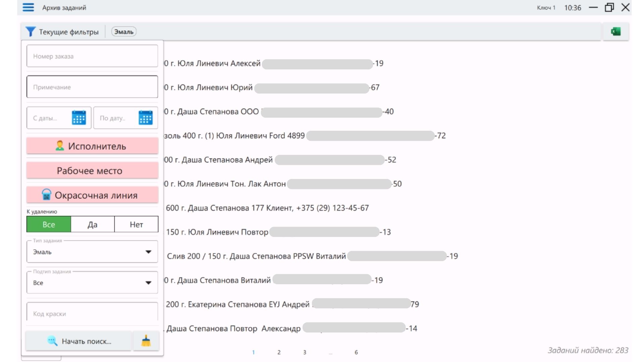Viewport: 644px width, 362px height.
Task: Open the 'С даты' calendar picker
Action: tap(79, 118)
